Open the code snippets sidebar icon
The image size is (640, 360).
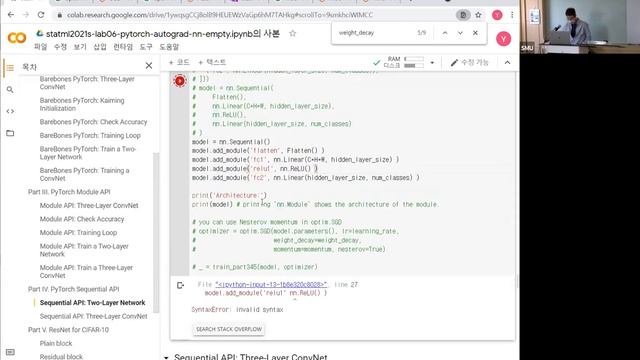coord(10,111)
